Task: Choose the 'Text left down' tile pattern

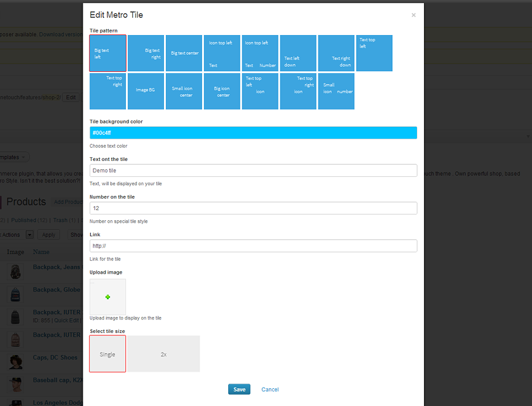Action: click(x=298, y=53)
